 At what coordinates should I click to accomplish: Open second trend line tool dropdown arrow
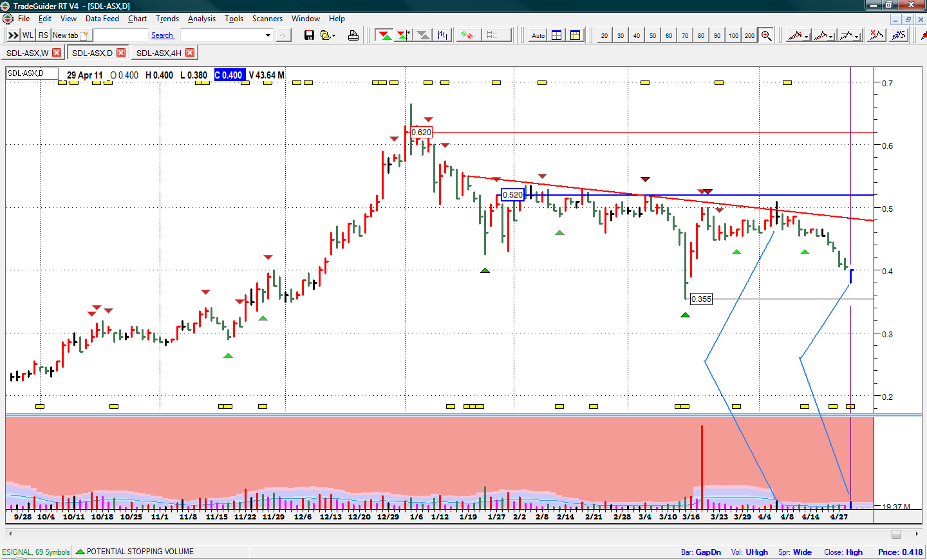[831, 36]
